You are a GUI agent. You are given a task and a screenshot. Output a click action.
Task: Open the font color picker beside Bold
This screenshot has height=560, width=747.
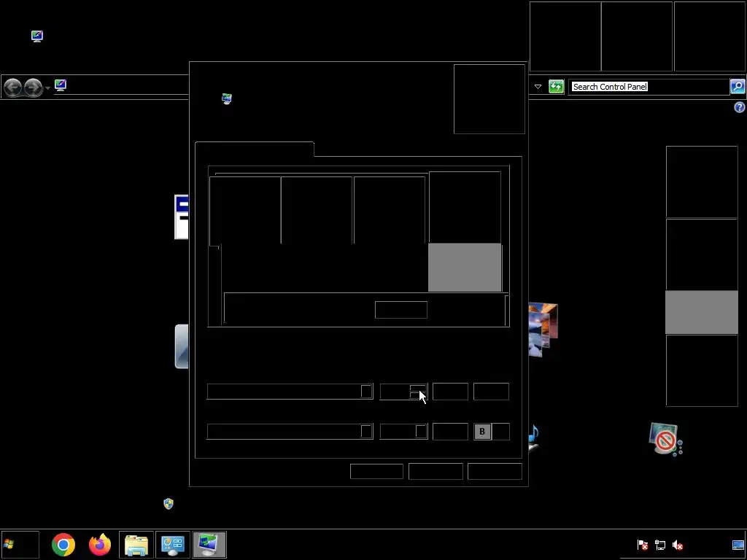pos(450,432)
